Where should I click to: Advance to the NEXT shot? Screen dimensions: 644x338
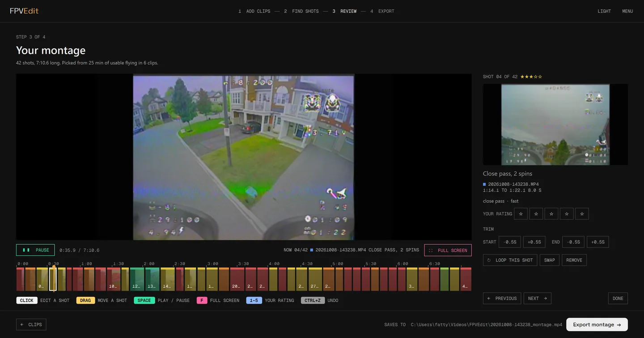point(537,299)
